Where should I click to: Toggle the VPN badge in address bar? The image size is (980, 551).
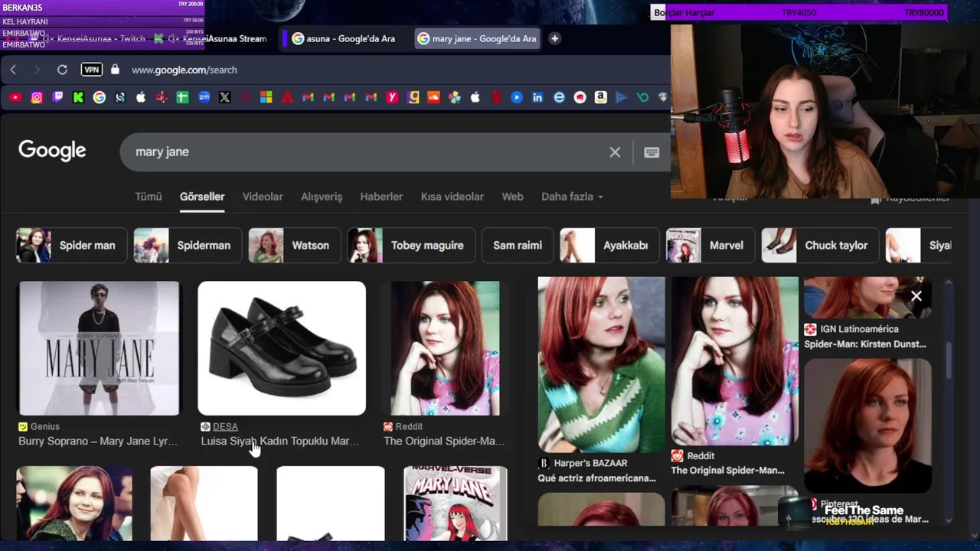92,70
